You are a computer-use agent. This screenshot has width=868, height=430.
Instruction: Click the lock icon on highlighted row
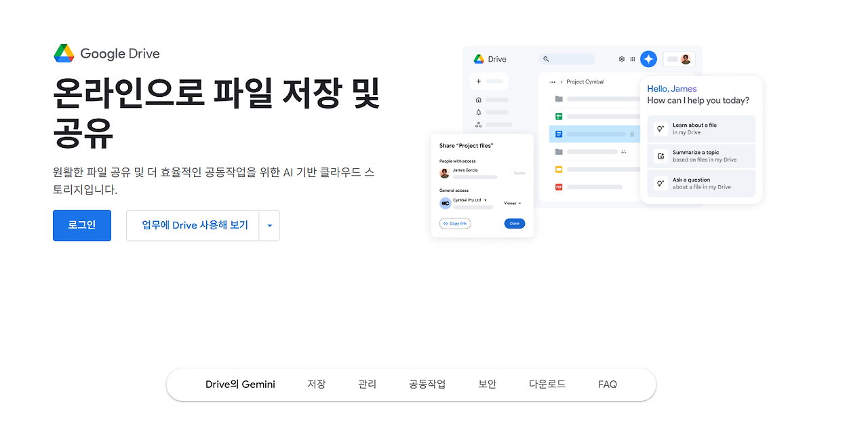click(x=632, y=134)
